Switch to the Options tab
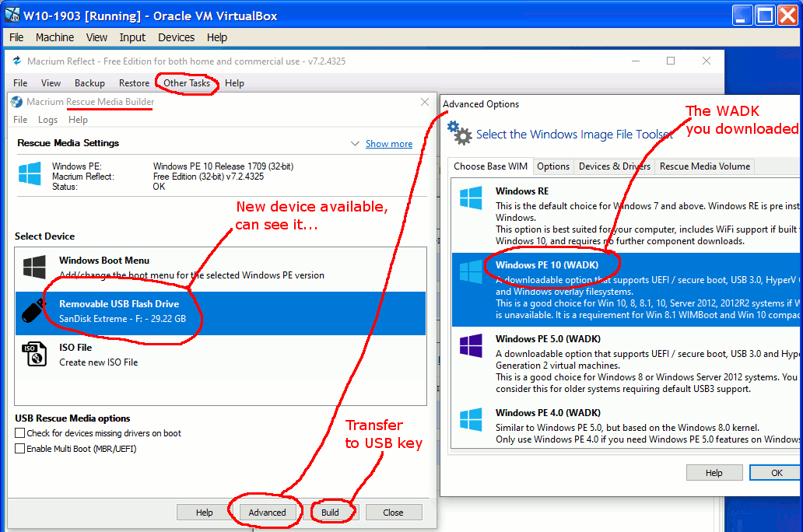The height and width of the screenshot is (532, 803). (x=553, y=166)
